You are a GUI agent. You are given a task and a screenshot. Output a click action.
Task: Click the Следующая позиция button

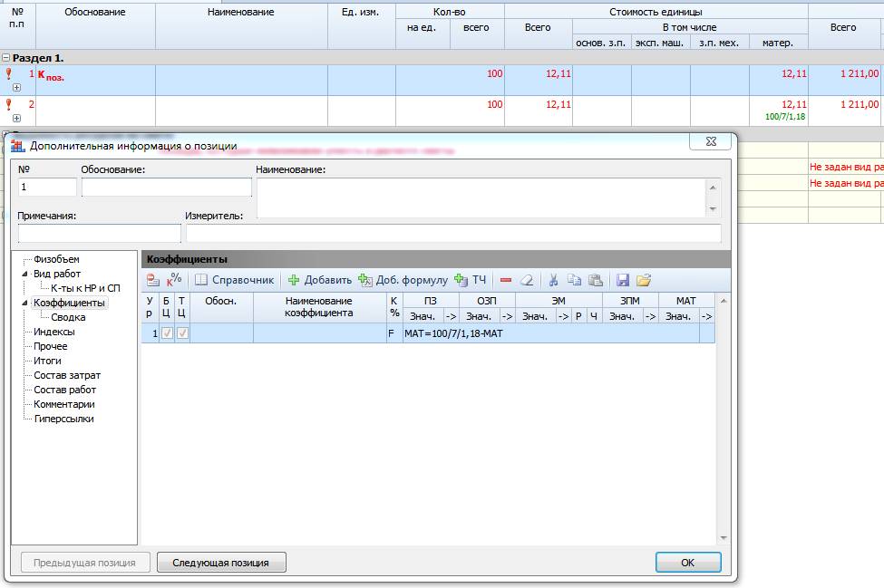[x=221, y=563]
